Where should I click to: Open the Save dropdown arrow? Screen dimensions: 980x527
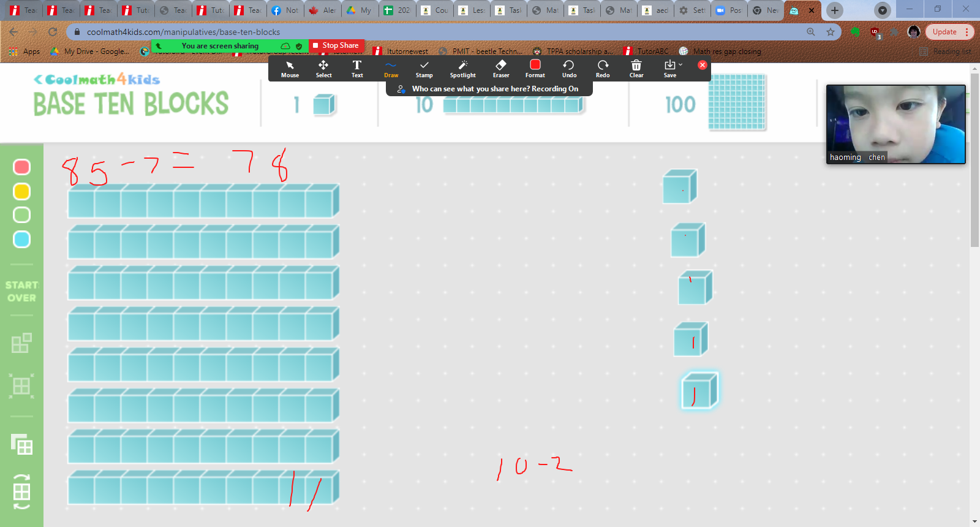[x=680, y=64]
